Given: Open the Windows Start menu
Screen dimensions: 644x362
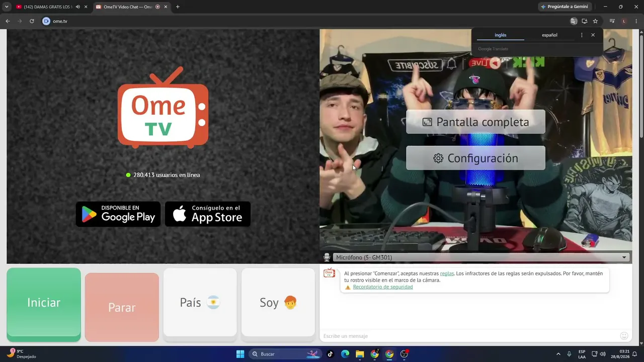Looking at the screenshot, I should pos(240,354).
